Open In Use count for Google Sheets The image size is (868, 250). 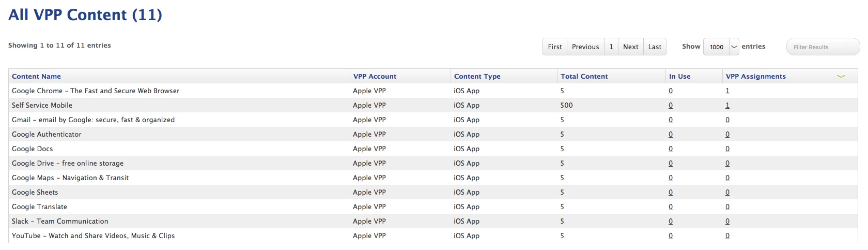[671, 192]
